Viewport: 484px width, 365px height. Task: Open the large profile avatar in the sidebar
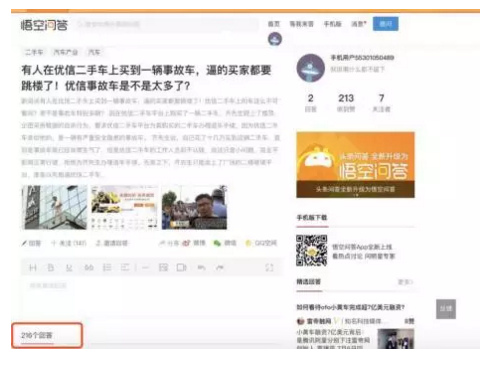click(311, 68)
